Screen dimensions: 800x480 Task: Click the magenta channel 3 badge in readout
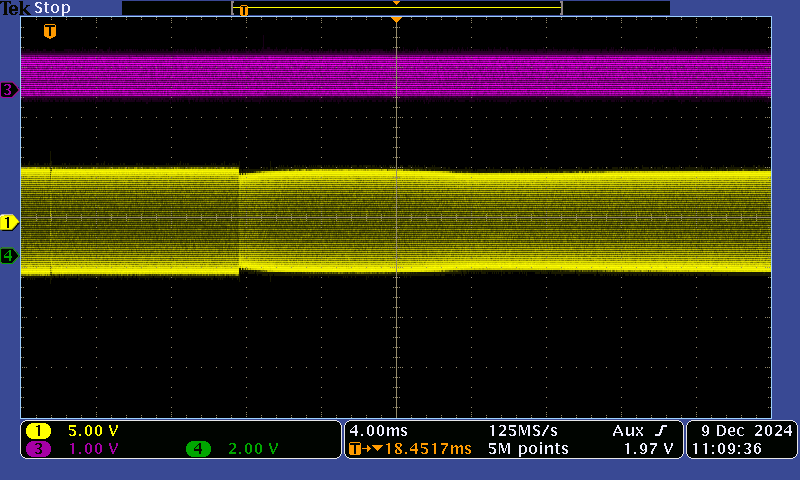tap(39, 449)
